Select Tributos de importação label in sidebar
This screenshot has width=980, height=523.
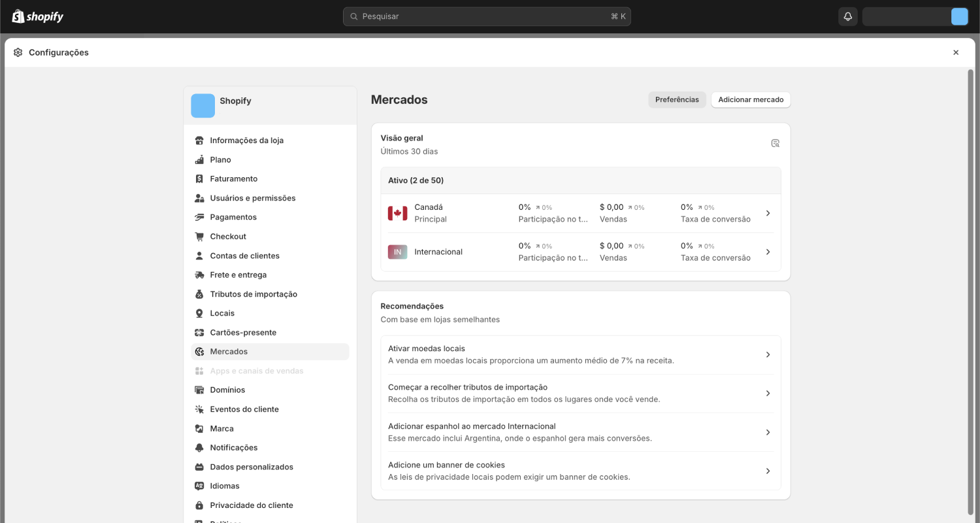coord(253,294)
